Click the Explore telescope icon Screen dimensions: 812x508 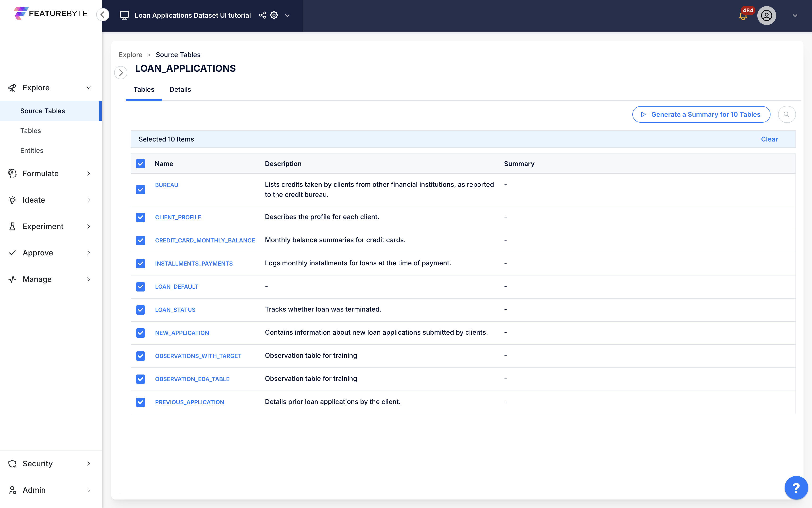(12, 88)
